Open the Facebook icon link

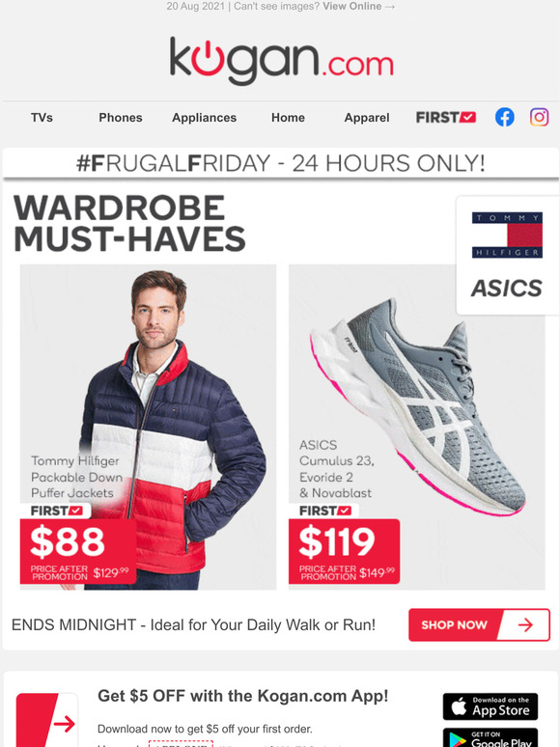point(504,117)
